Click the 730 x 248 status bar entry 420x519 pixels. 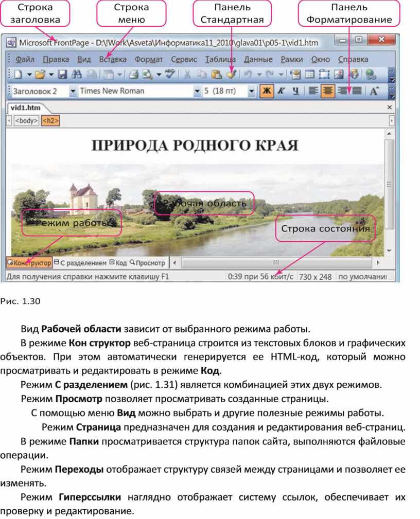click(315, 277)
